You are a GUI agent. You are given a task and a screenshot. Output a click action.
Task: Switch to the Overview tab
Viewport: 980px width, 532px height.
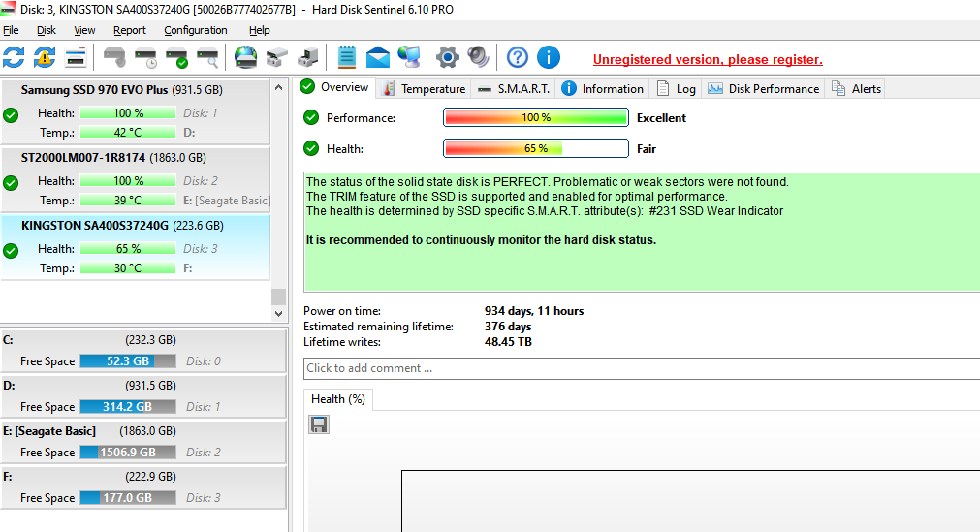pos(335,87)
